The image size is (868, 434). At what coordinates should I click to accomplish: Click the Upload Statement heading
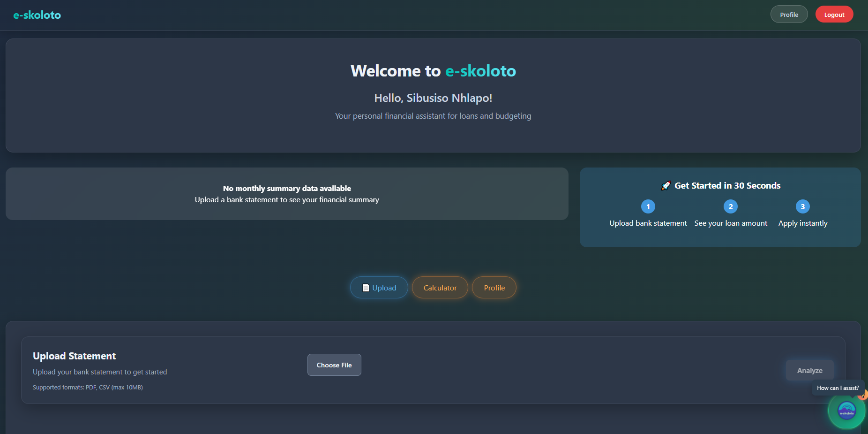[x=74, y=356]
